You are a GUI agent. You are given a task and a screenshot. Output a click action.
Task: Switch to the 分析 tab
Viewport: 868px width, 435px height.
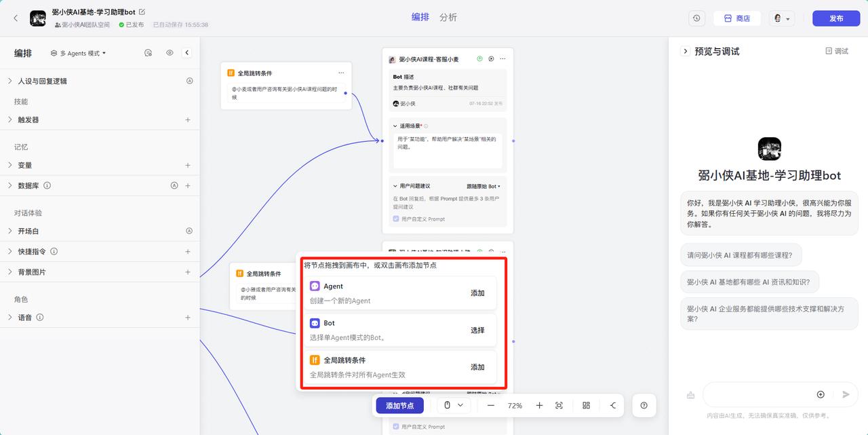click(448, 17)
